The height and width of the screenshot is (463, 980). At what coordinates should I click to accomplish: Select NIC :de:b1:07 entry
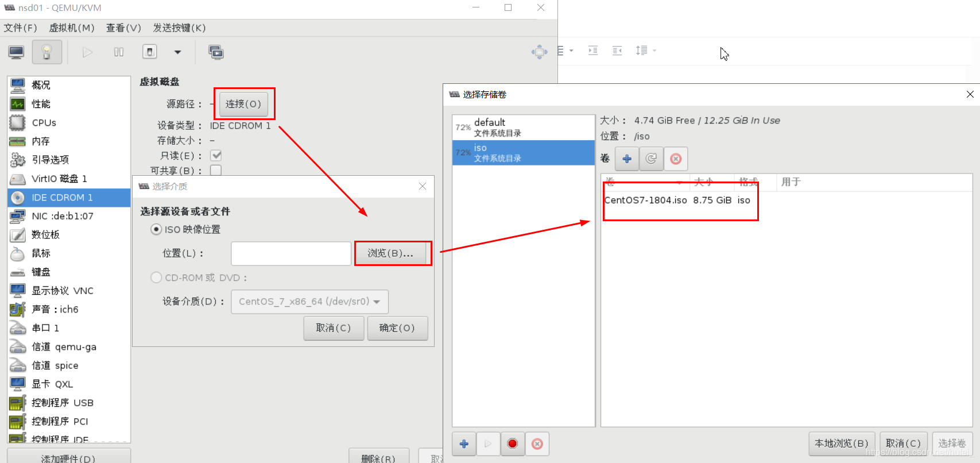69,216
